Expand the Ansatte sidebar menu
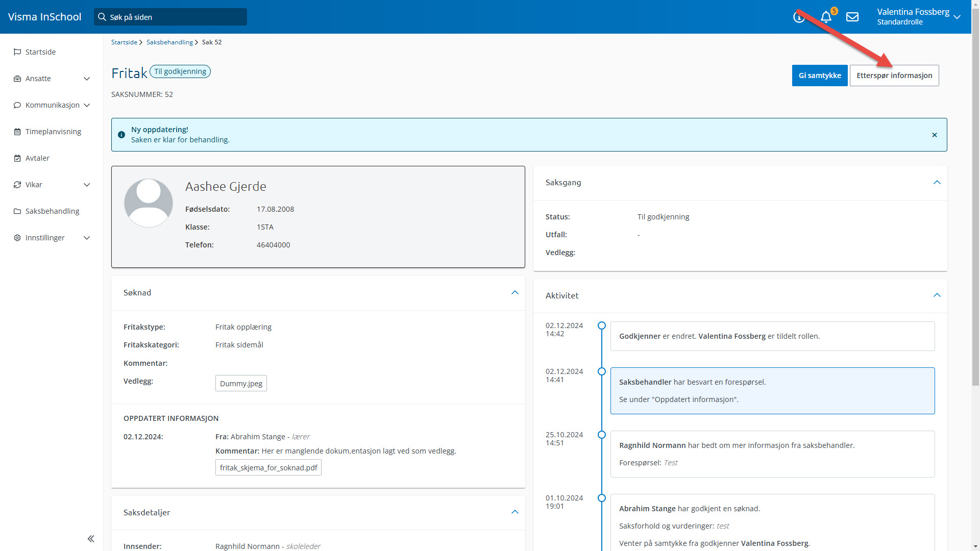Viewport: 980px width, 551px height. click(87, 79)
